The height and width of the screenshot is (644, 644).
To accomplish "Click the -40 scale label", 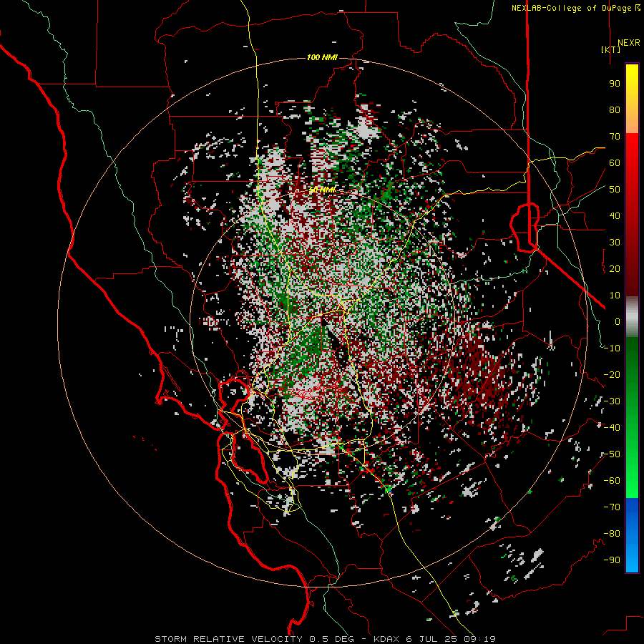I will click(x=612, y=428).
